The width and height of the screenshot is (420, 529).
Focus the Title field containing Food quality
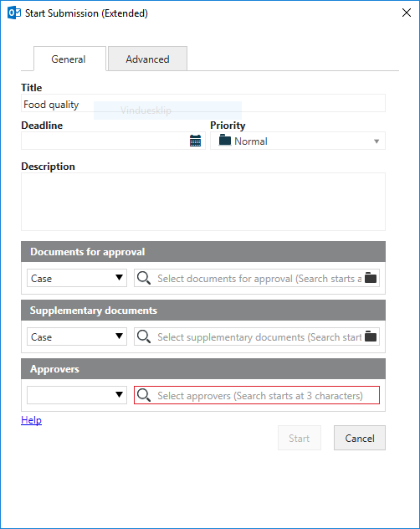pos(203,103)
